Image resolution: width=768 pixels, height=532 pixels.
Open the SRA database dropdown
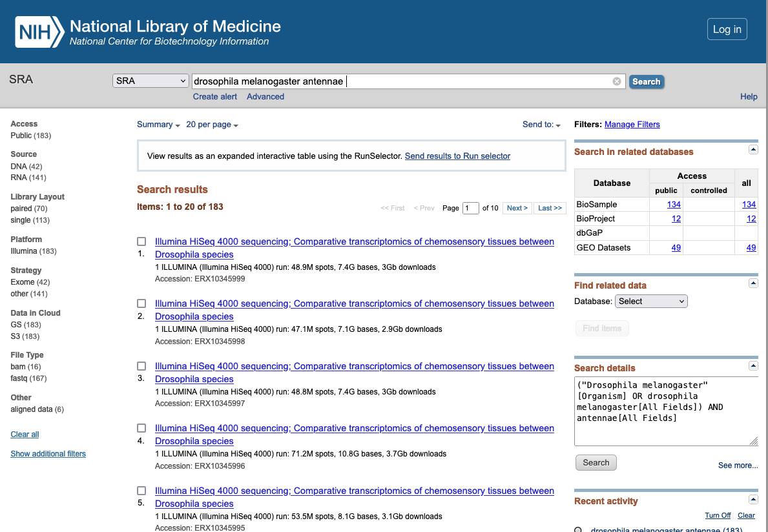(150, 81)
